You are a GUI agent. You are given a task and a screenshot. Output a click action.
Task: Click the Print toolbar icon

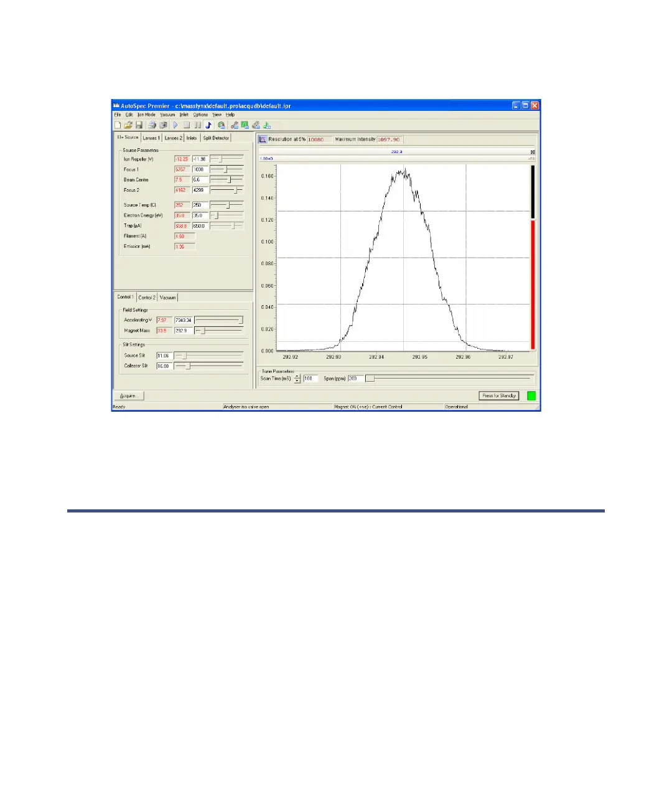coord(152,125)
